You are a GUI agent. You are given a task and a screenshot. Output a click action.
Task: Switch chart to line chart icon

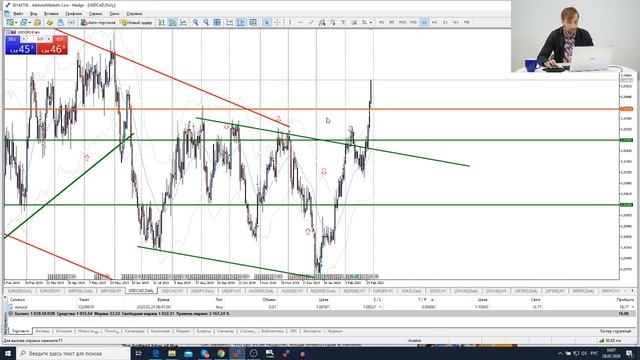[183, 22]
